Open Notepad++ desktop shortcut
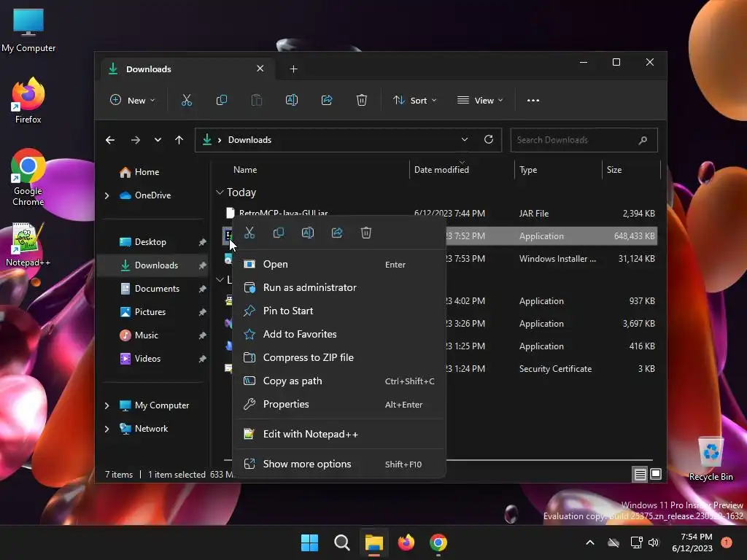Screen dimensions: 747x560 (28, 245)
